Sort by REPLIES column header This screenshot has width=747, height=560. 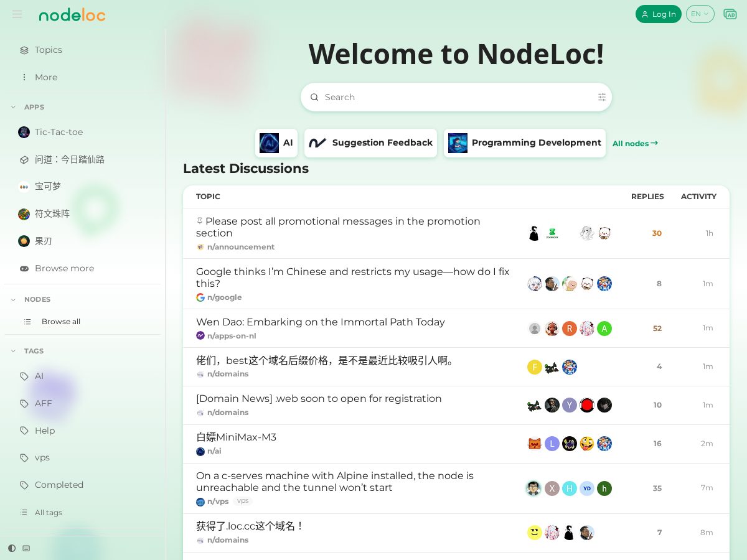pos(647,197)
